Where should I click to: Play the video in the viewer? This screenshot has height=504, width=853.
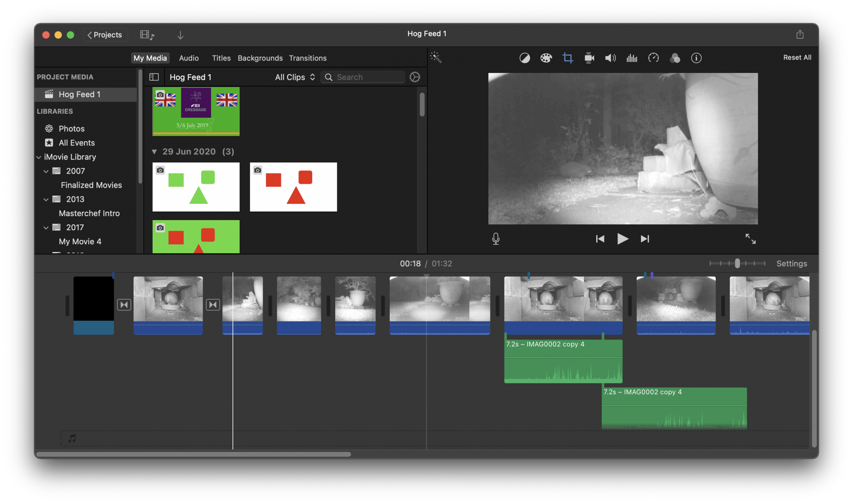tap(622, 239)
